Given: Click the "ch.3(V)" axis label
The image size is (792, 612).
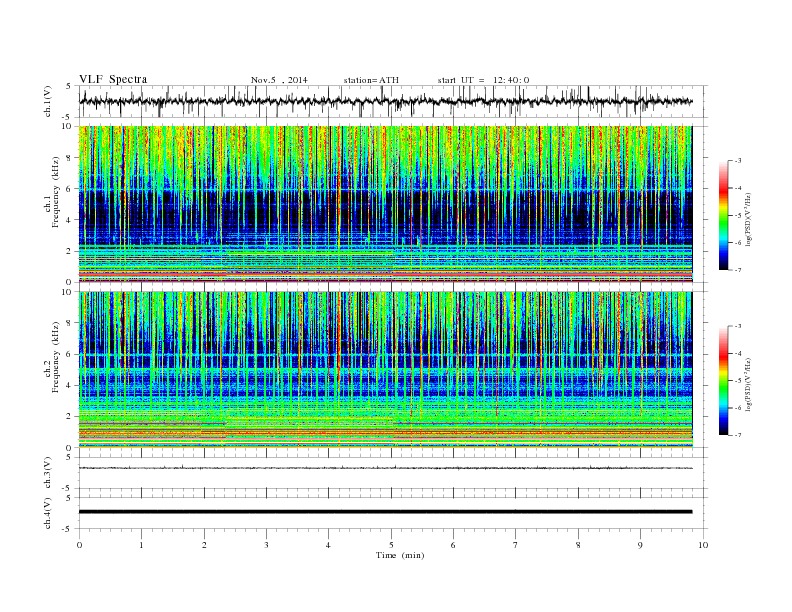Looking at the screenshot, I should 47,473.
